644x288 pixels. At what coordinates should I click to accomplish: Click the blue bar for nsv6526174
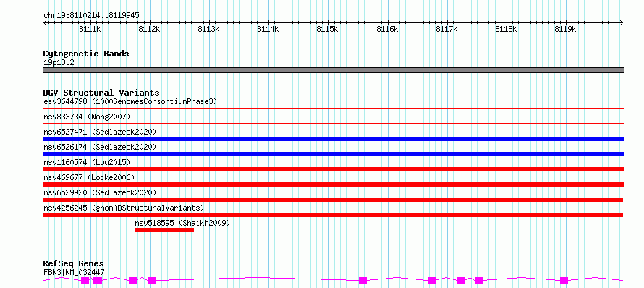click(x=333, y=154)
